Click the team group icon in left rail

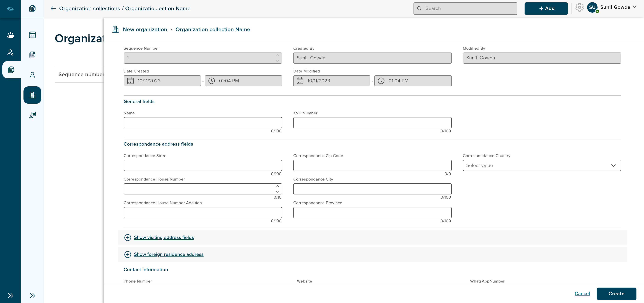[10, 35]
